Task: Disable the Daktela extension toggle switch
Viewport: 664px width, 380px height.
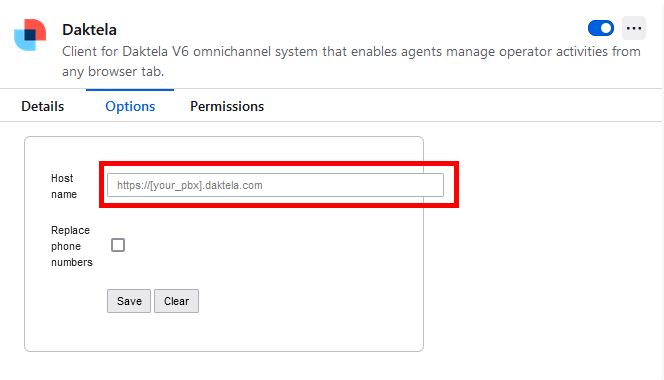Action: [601, 28]
